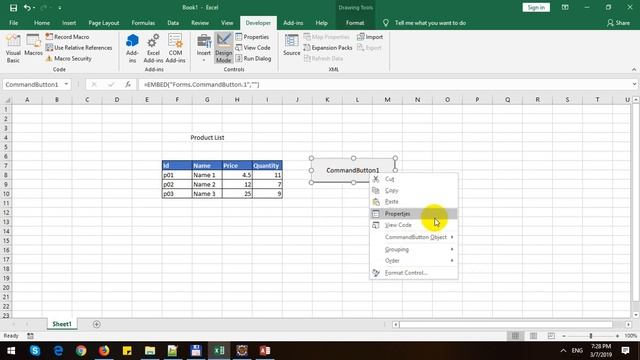Zoom in with the plus button
The width and height of the screenshot is (640, 360).
(617, 336)
